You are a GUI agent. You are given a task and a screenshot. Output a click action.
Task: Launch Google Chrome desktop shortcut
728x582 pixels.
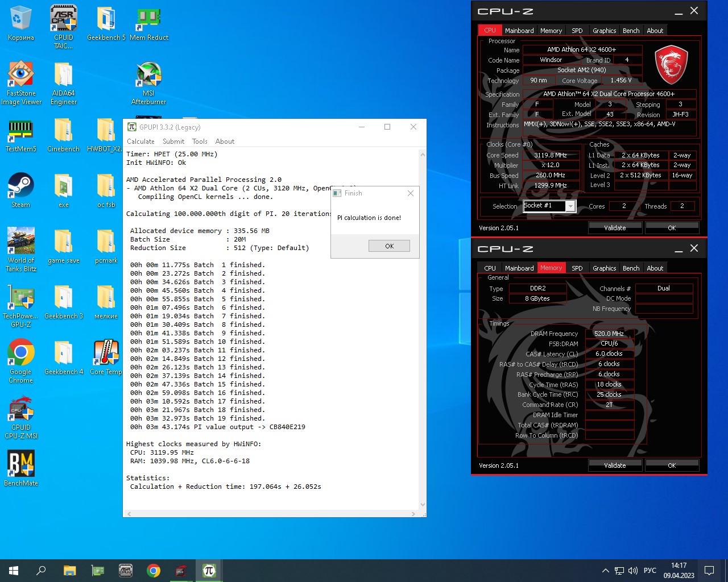(21, 360)
